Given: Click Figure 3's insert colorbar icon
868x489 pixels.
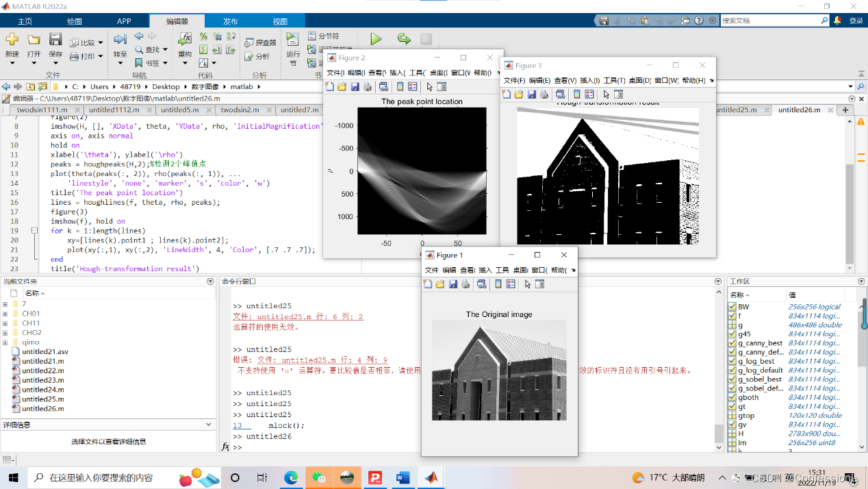Looking at the screenshot, I should (x=576, y=95).
